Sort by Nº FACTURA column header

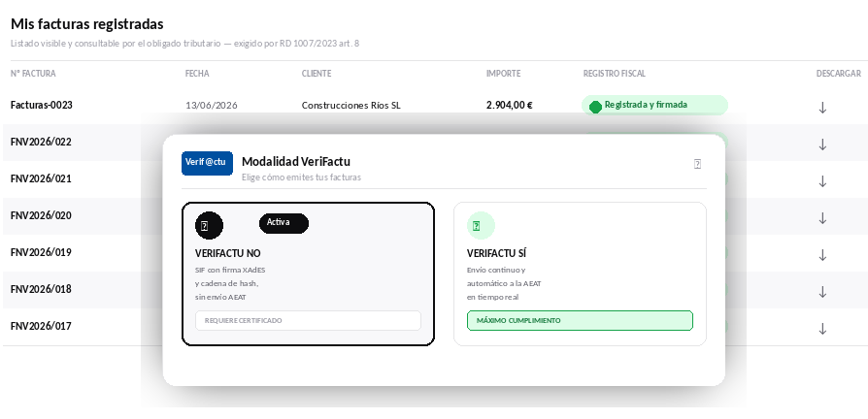[x=33, y=74]
